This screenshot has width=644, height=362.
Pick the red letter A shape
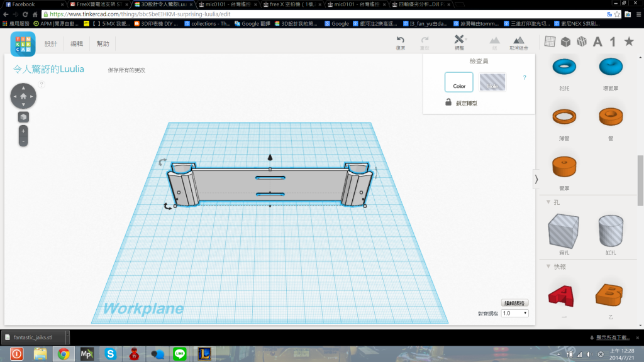[561, 296]
